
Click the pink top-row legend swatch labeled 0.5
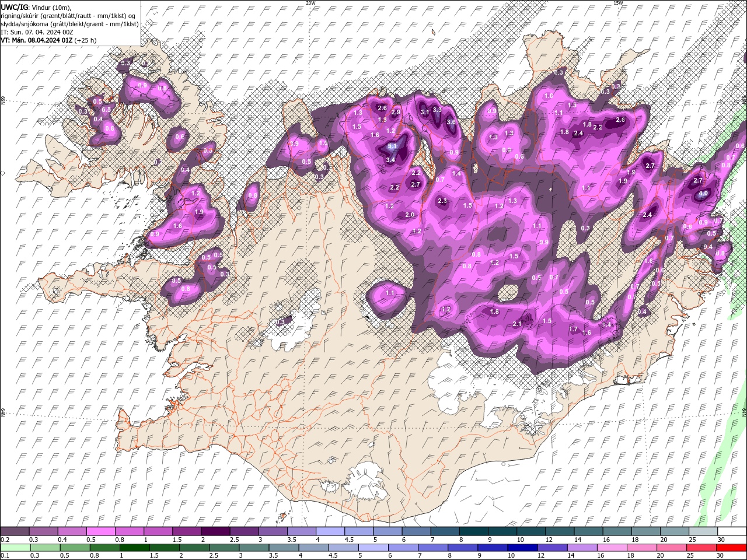[x=100, y=531]
